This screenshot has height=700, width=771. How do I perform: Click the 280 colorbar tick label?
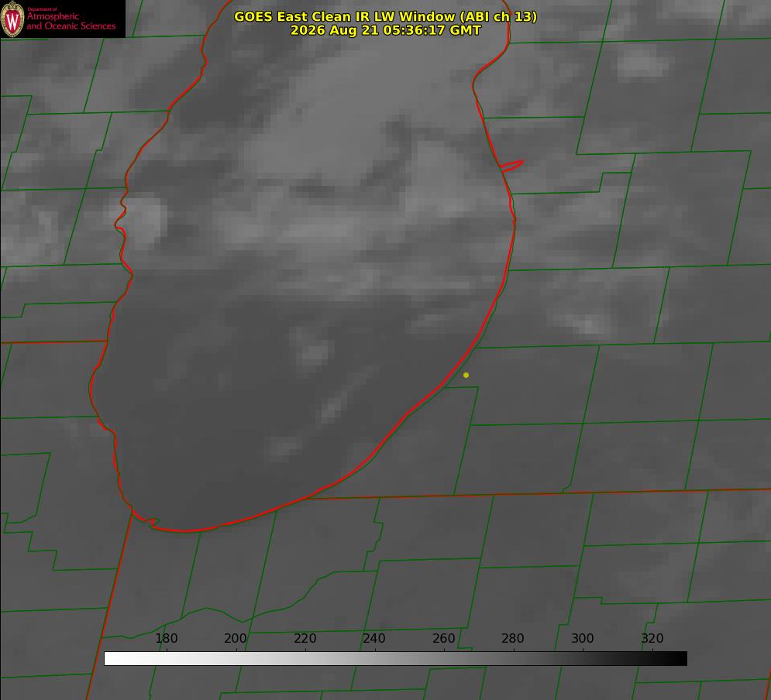pyautogui.click(x=513, y=638)
